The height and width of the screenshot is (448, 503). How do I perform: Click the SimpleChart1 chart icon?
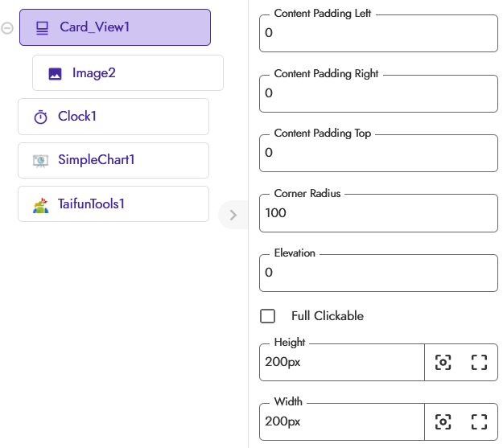click(x=40, y=161)
